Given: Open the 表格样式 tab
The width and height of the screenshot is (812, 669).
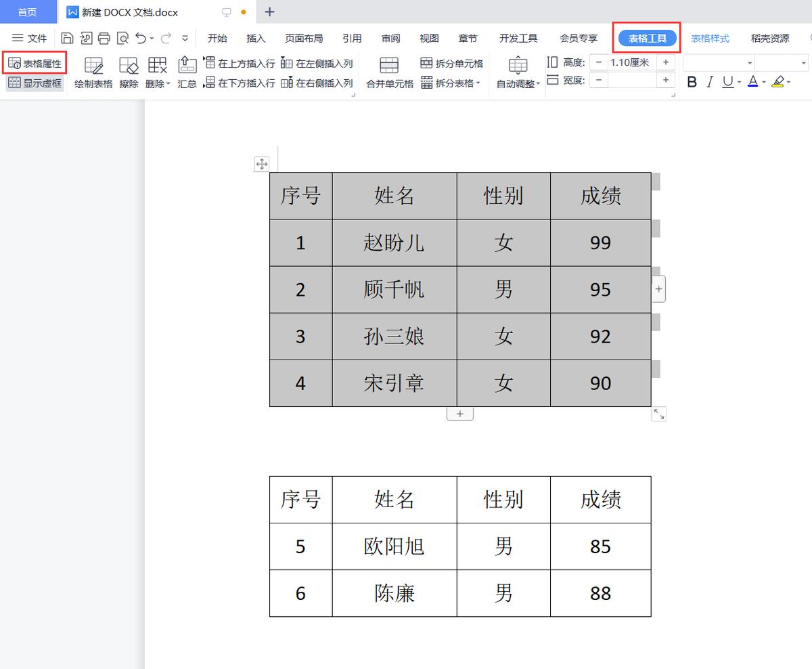Looking at the screenshot, I should (x=710, y=39).
